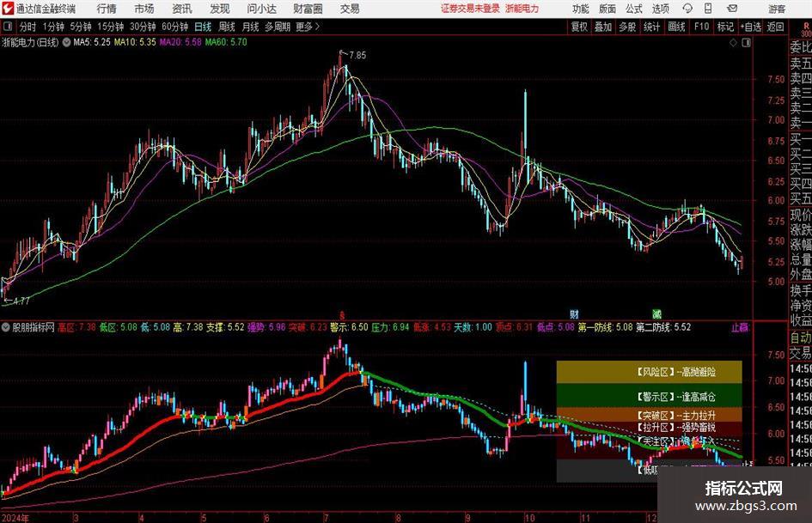This screenshot has height=523, width=812.
Task: Toggle the 复权 button
Action: pos(579,27)
